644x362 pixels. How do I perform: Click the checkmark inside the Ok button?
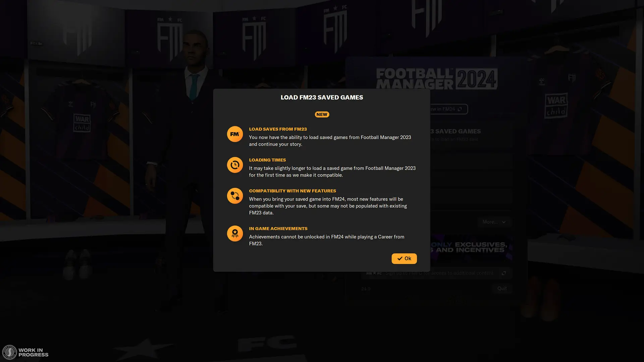[400, 258]
